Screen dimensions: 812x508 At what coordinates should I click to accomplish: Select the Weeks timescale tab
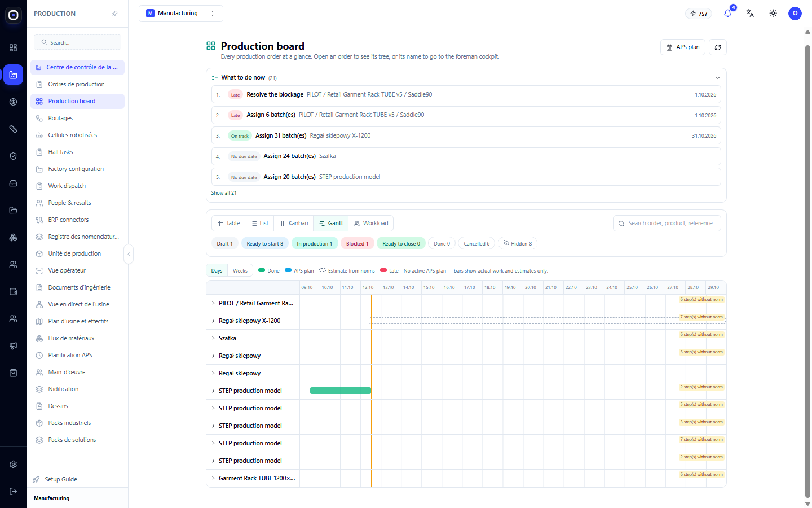(x=240, y=271)
